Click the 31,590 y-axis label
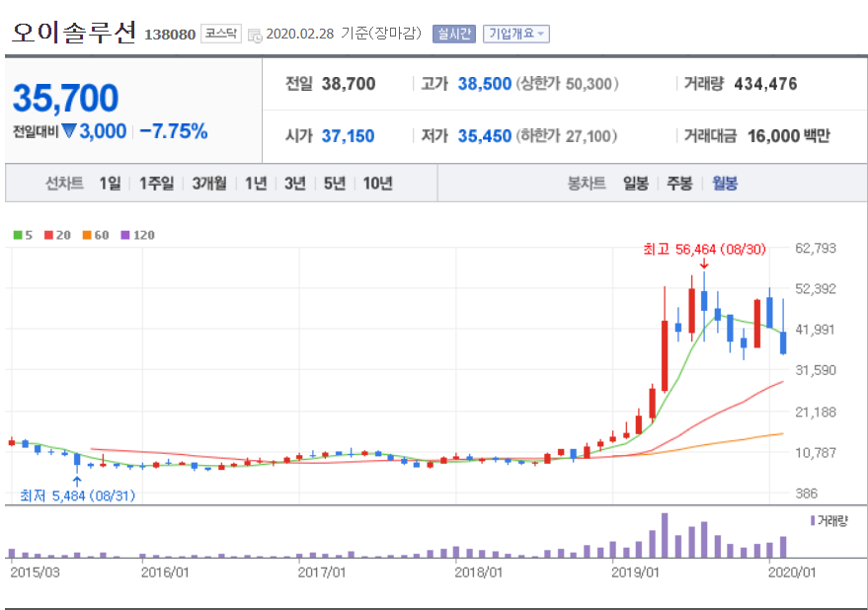Viewport: 868px width, 610px height. pos(816,370)
